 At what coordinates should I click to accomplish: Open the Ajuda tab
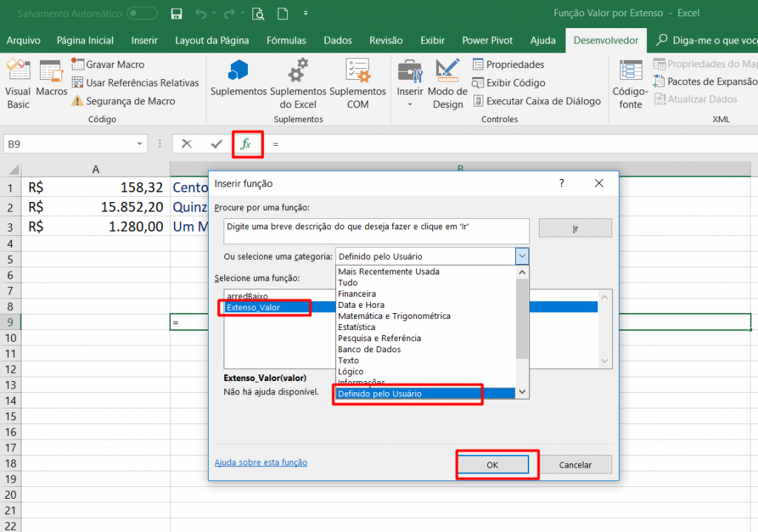[543, 41]
